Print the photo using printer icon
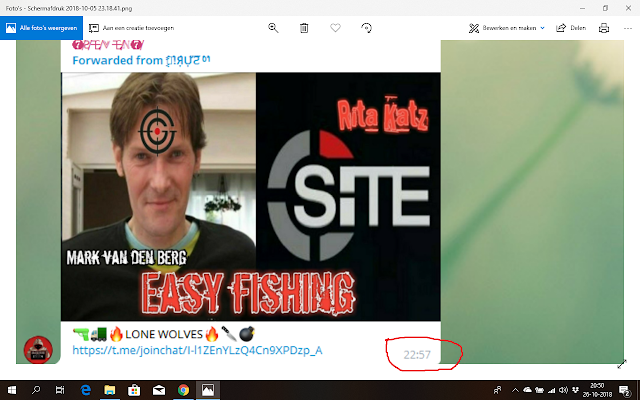This screenshot has height=400, width=640. click(x=604, y=28)
